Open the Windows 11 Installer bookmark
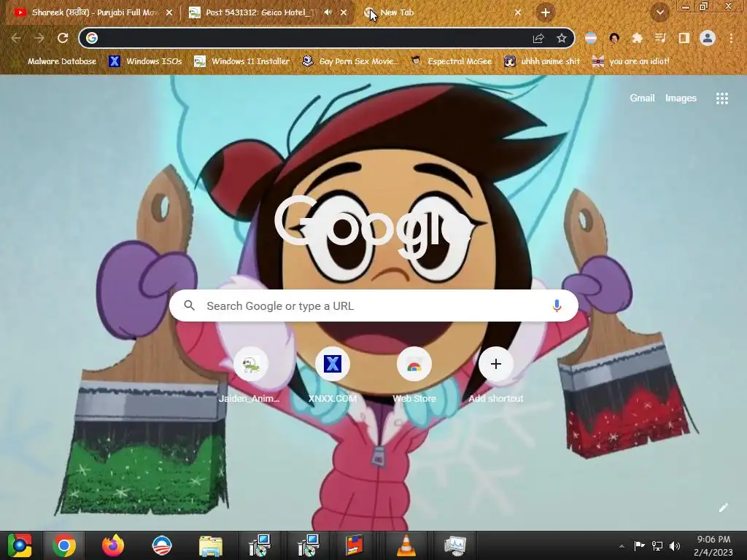 (x=242, y=61)
